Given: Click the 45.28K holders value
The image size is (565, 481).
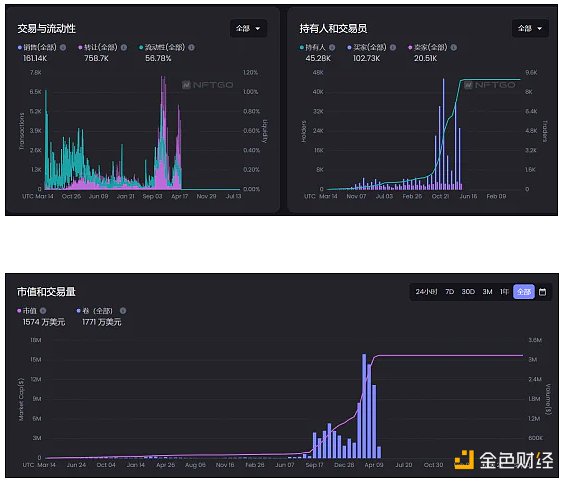Looking at the screenshot, I should [318, 58].
